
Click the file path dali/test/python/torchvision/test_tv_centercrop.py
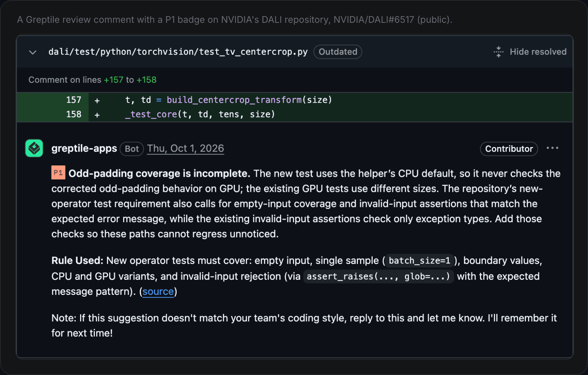click(x=178, y=52)
